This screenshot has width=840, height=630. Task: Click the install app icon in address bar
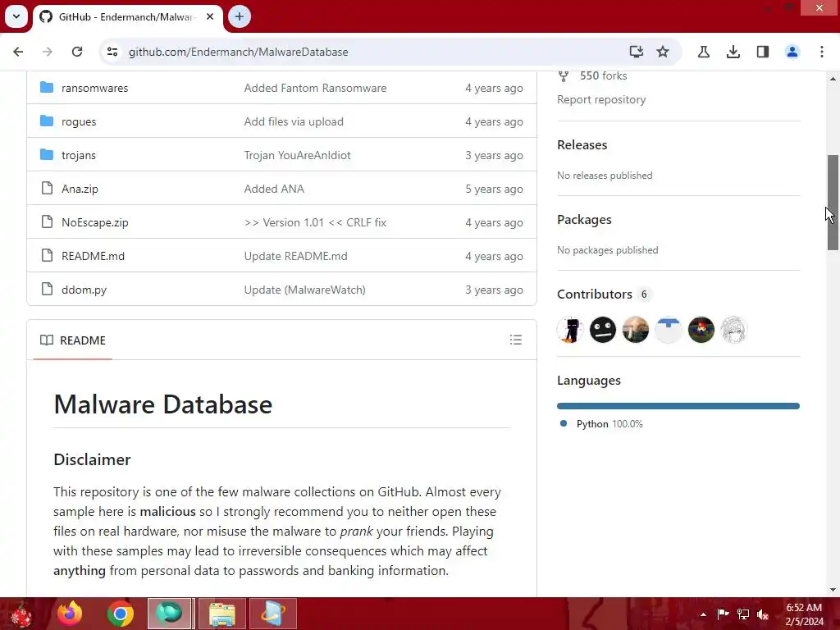pyautogui.click(x=636, y=52)
